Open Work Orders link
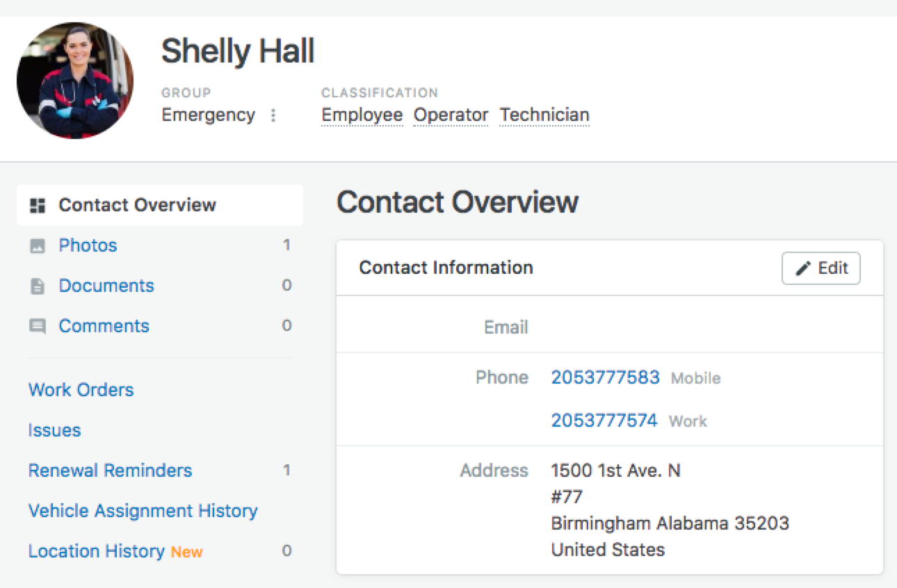Viewport: 897px width, 588px height. 81,390
